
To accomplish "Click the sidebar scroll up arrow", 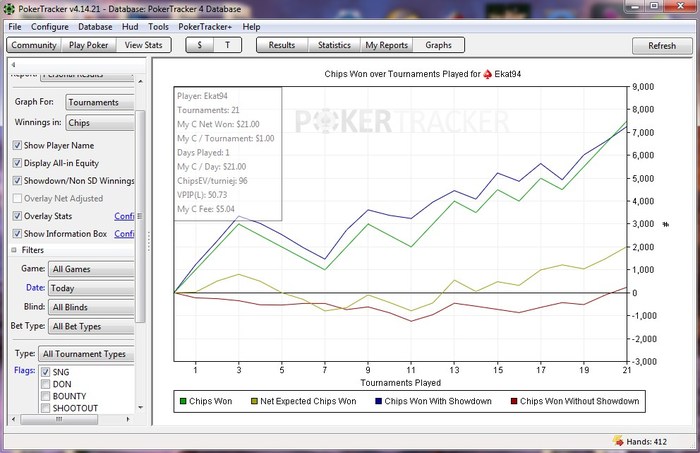I will click(x=141, y=82).
